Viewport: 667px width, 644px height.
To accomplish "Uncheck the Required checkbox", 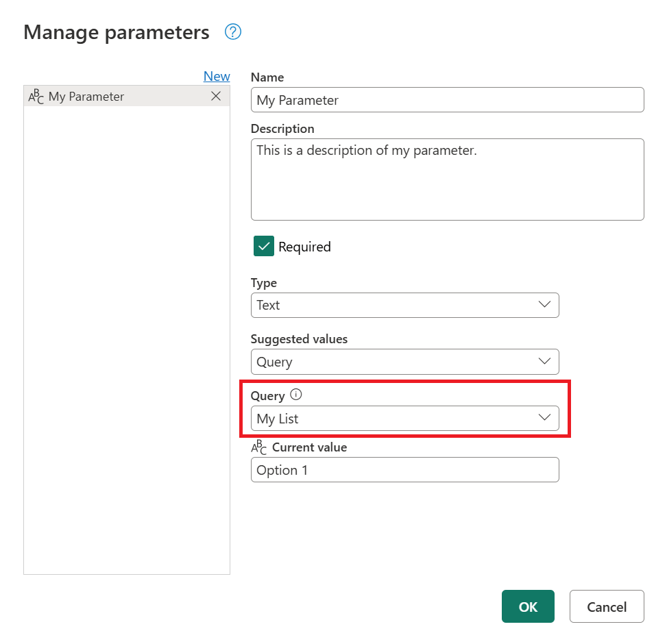I will [x=264, y=245].
